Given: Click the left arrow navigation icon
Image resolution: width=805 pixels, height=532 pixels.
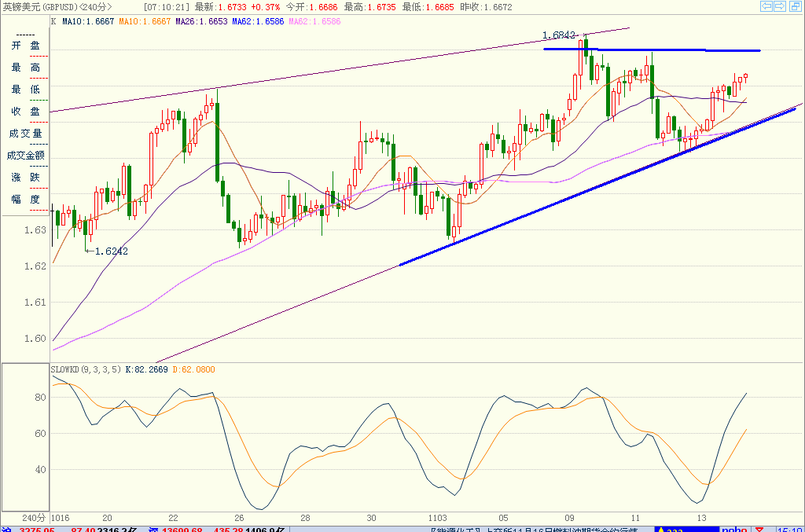Looking at the screenshot, I should click(766, 6).
